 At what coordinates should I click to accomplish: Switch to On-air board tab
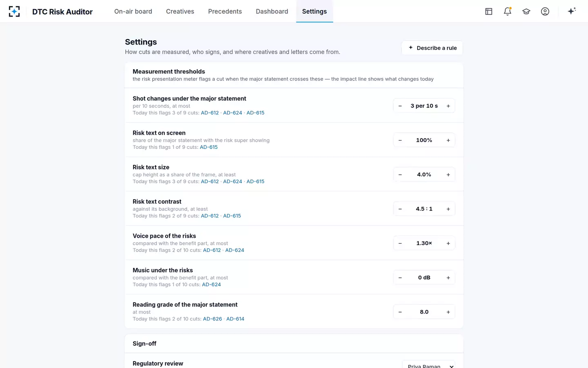pos(133,11)
